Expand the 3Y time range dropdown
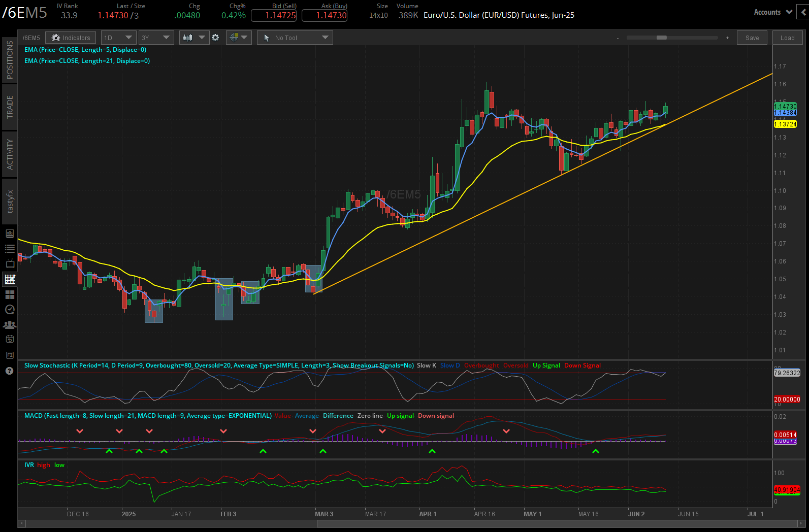The width and height of the screenshot is (809, 532). tap(156, 38)
